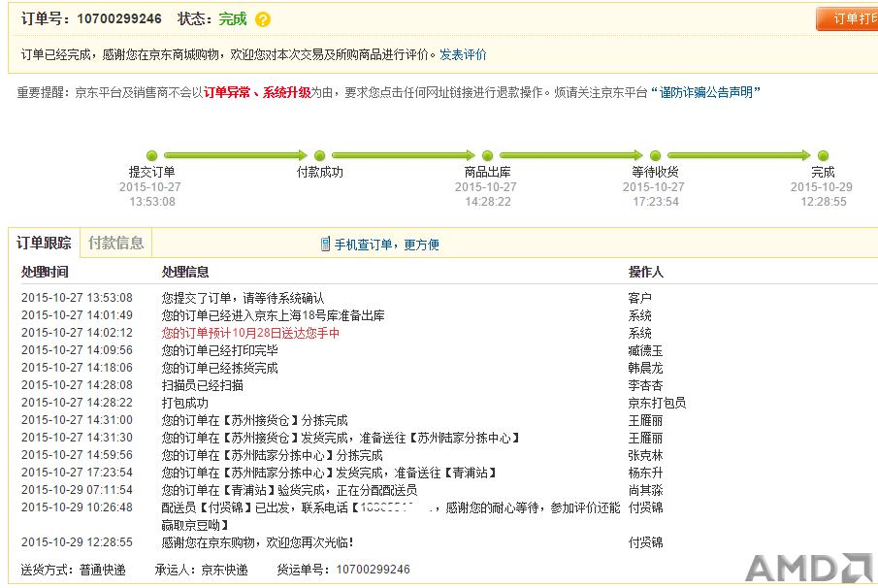This screenshot has height=588, width=878.
Task: Switch to the 付款信息 tab
Action: pos(115,243)
